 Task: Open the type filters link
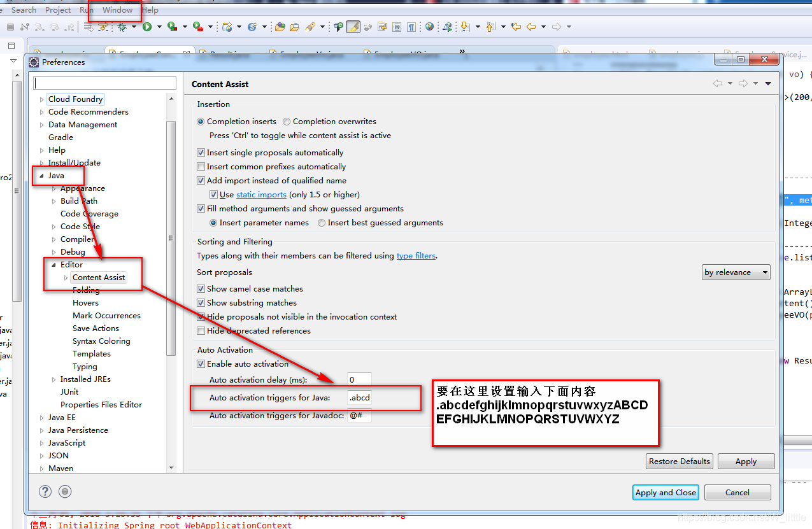coord(416,256)
